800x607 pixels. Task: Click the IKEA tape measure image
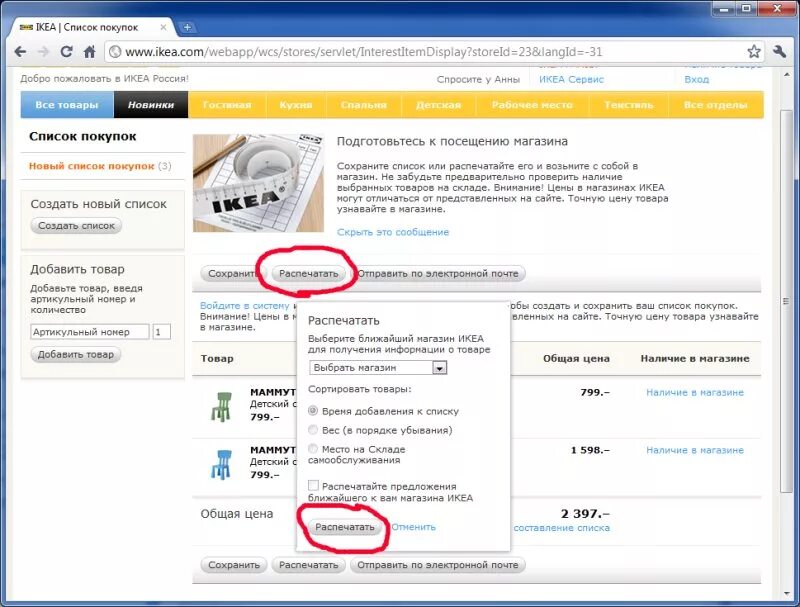tap(258, 183)
